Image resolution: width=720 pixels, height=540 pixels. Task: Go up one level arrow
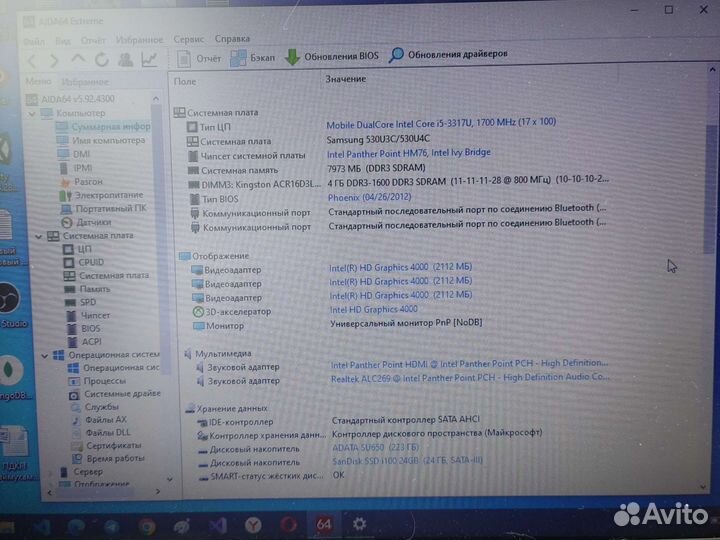[x=78, y=60]
